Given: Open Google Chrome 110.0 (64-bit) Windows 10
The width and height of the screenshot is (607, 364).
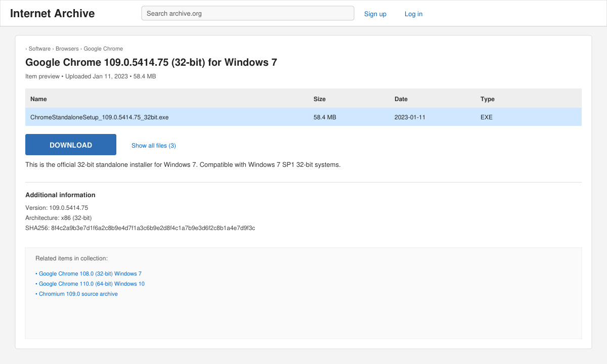Looking at the screenshot, I should (90, 284).
